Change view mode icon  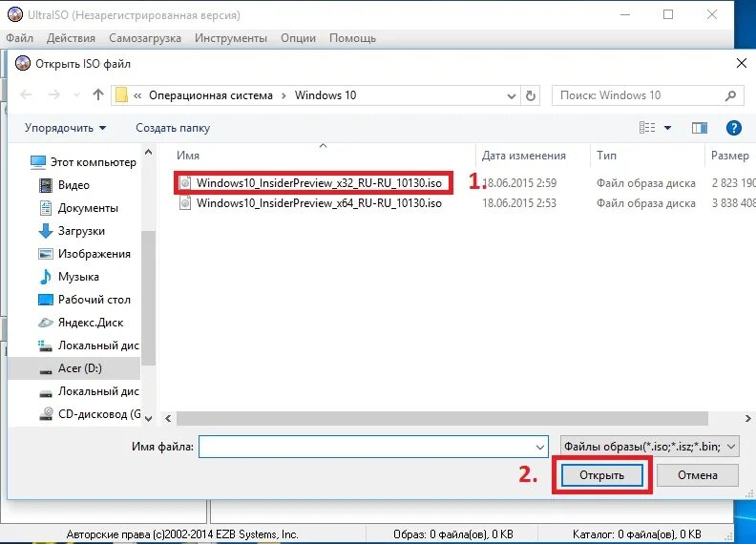tap(647, 127)
